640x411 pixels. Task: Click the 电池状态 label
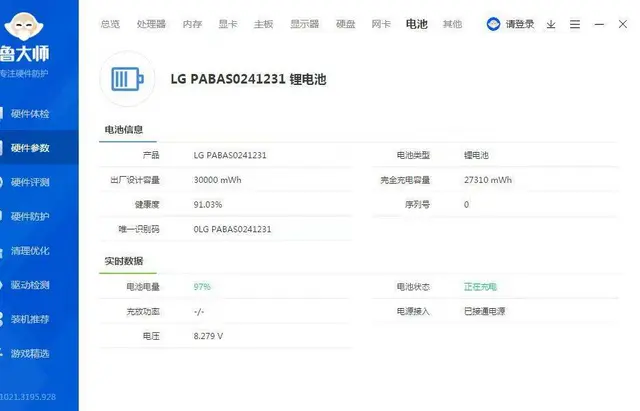coord(413,287)
